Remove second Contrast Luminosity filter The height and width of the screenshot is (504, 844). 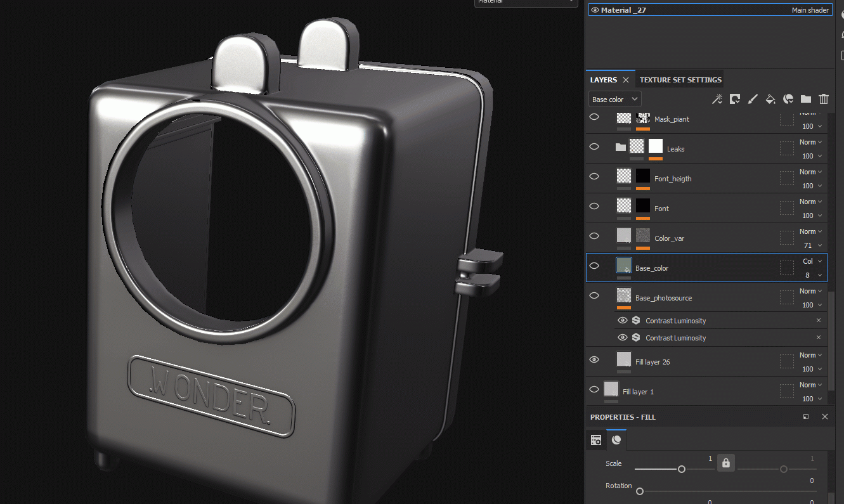[x=819, y=338]
